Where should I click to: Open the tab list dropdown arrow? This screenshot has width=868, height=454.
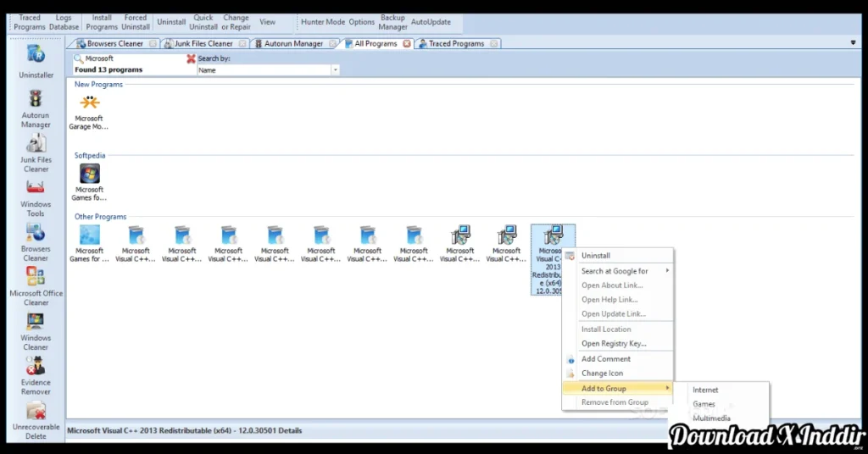tap(853, 42)
